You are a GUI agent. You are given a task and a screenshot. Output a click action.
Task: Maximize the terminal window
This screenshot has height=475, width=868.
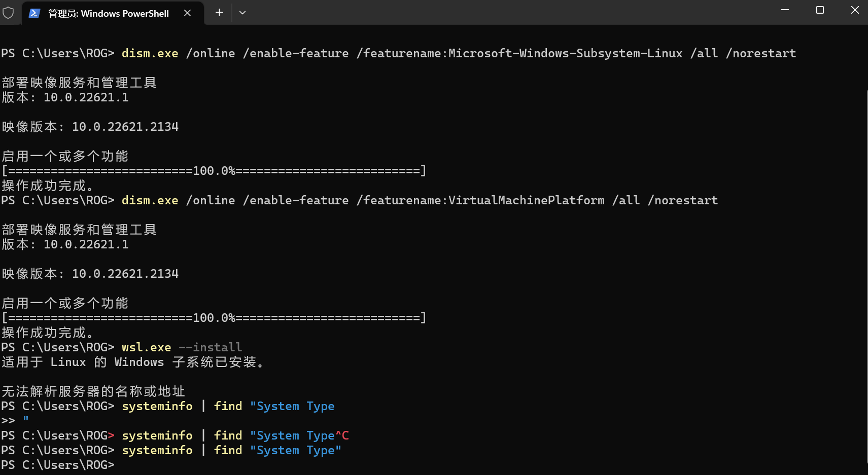820,10
